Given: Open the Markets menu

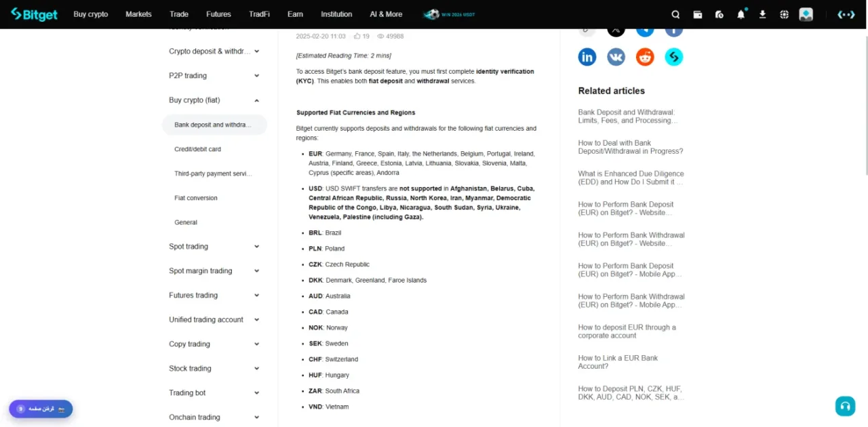Looking at the screenshot, I should pyautogui.click(x=138, y=14).
